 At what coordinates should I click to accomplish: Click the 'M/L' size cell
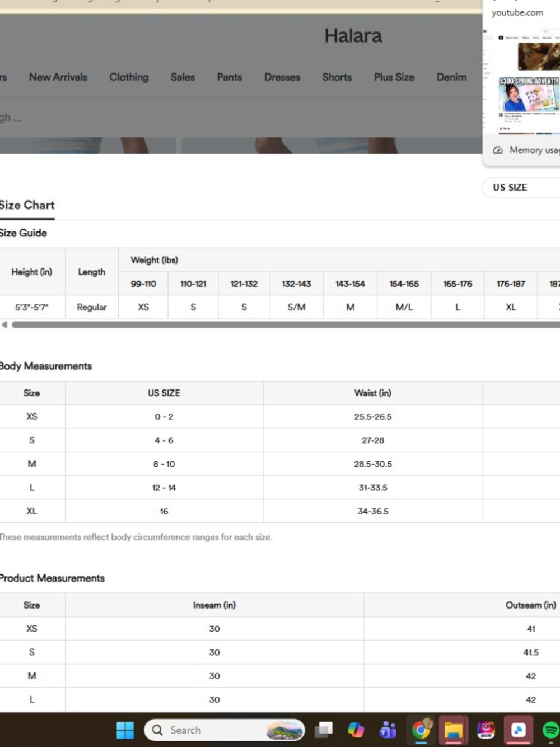click(404, 307)
